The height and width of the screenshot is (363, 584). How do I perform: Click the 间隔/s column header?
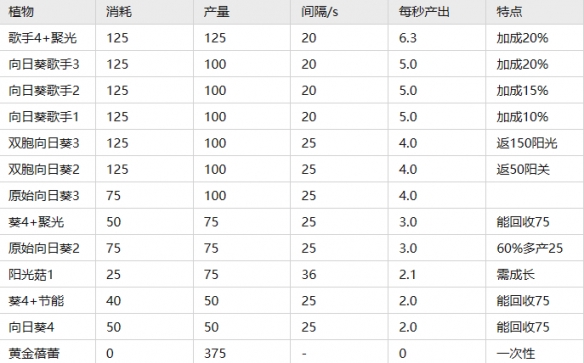[320, 12]
